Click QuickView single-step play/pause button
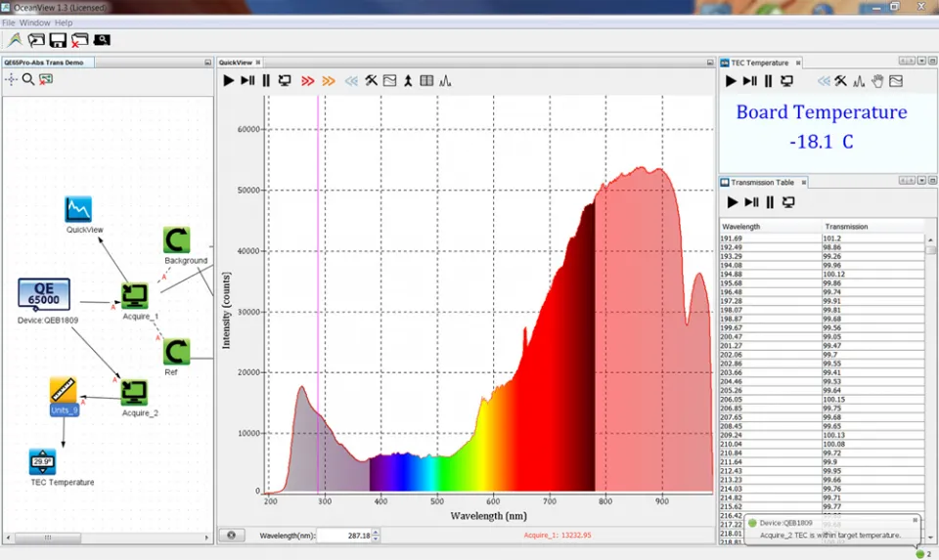The width and height of the screenshot is (939, 560). pos(247,80)
